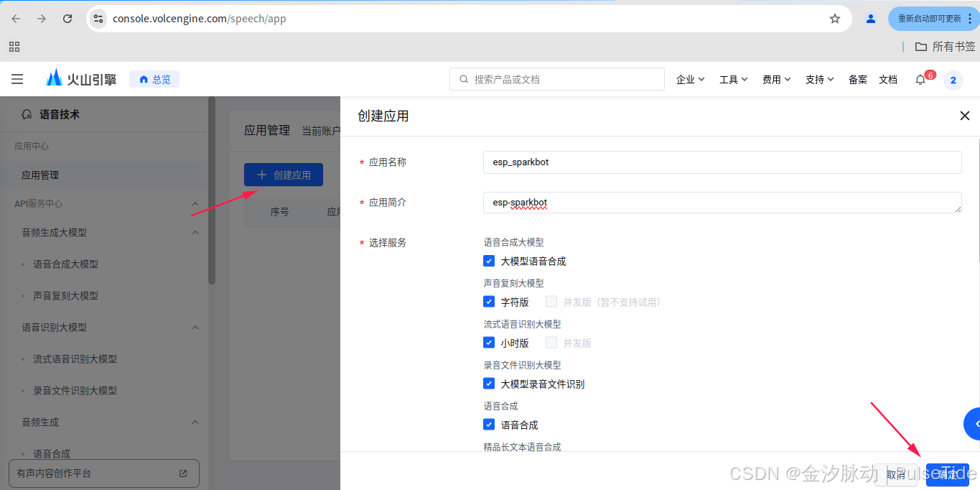Bookmark this page with the star icon
The width and height of the screenshot is (980, 490).
[x=835, y=19]
